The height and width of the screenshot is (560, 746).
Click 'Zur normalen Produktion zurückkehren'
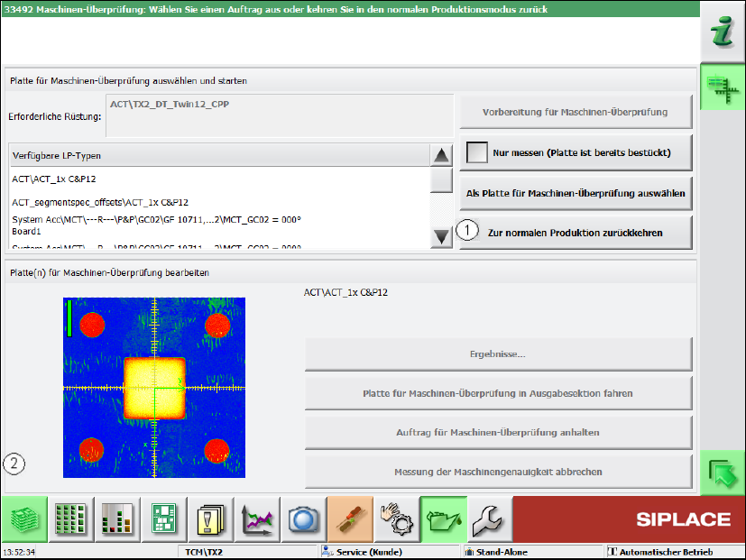(576, 233)
